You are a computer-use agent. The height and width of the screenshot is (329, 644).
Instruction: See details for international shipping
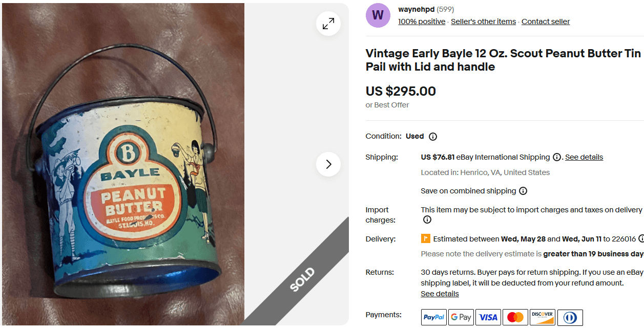[584, 157]
